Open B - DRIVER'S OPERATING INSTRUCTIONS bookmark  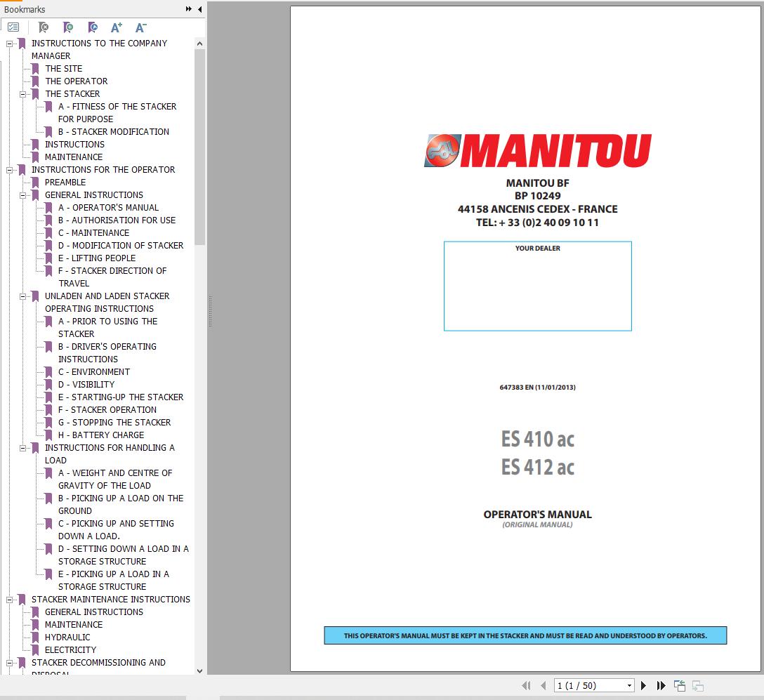click(107, 352)
